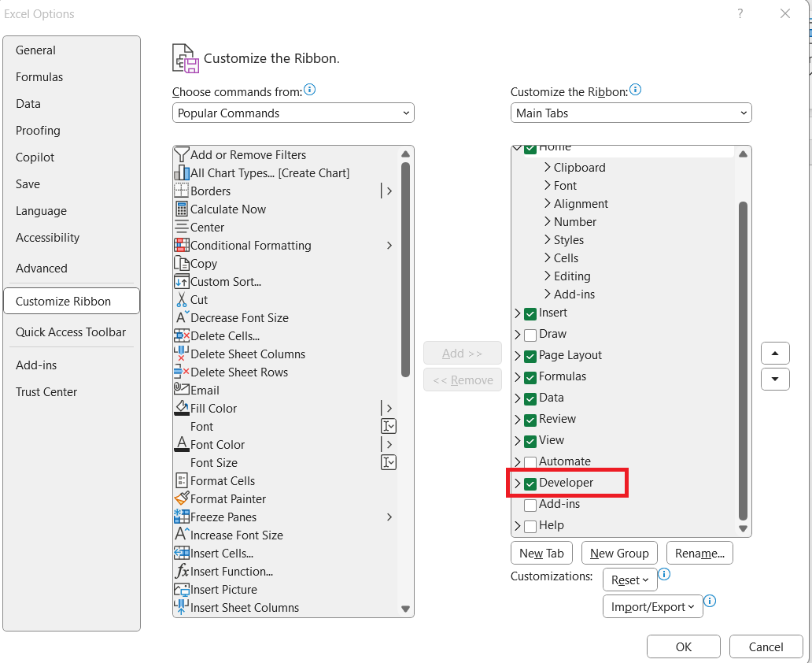812x663 pixels.
Task: Click info icon next to Choose commands from
Action: click(x=310, y=90)
